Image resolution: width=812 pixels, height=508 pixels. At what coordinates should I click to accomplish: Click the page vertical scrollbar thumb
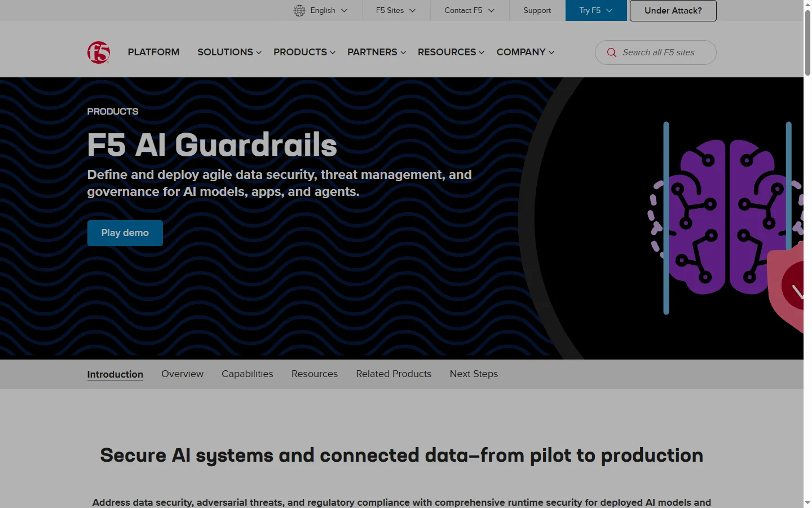click(x=807, y=42)
